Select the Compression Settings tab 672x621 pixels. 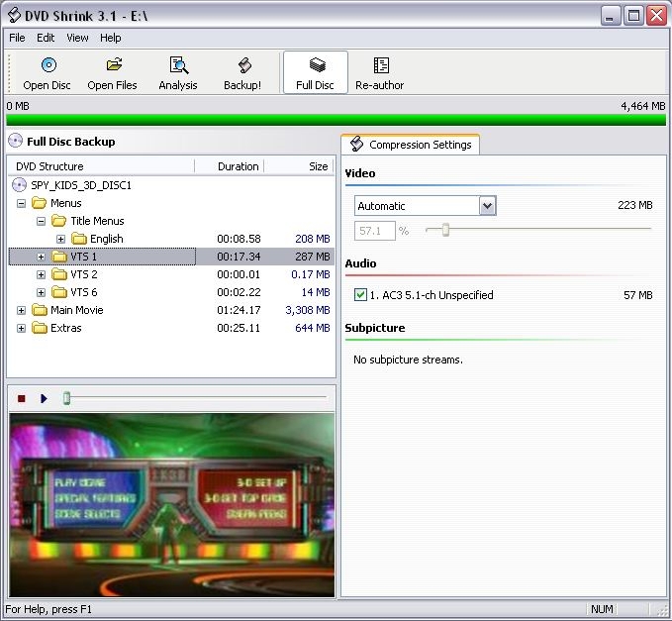[411, 145]
